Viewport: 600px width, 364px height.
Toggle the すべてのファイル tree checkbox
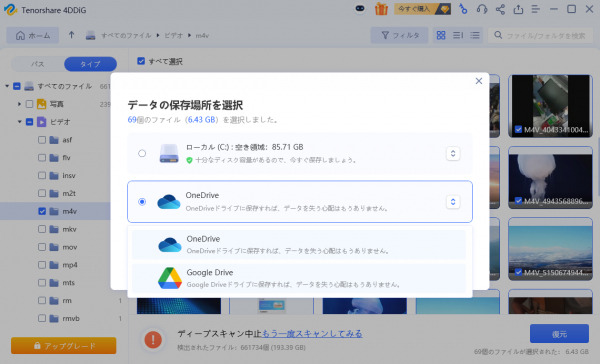pos(17,86)
